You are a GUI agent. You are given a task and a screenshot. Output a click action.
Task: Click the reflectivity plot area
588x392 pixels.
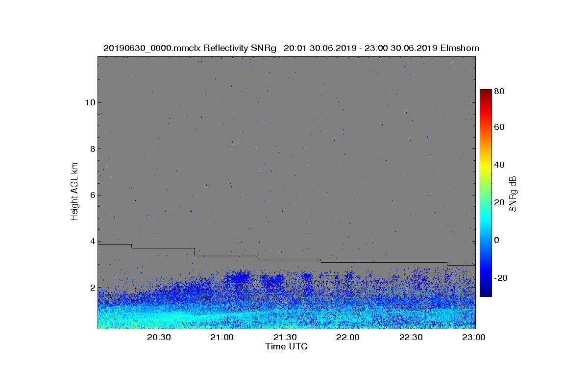(x=287, y=193)
